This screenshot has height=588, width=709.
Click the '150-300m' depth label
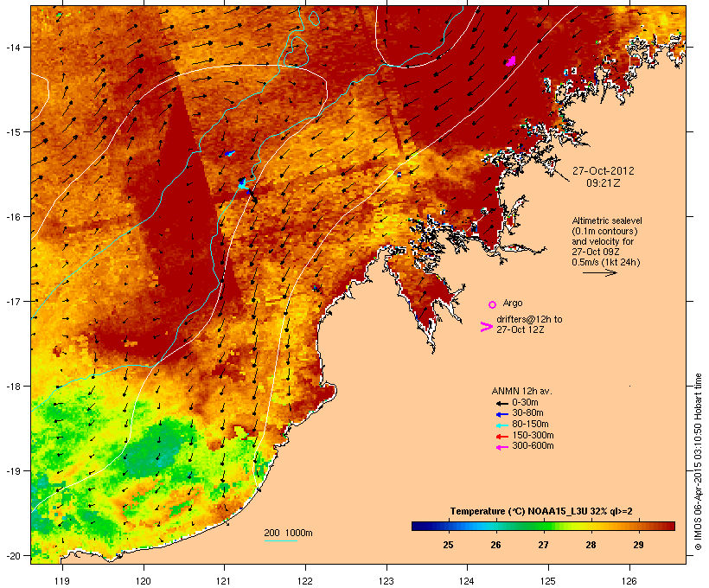pyautogui.click(x=533, y=435)
